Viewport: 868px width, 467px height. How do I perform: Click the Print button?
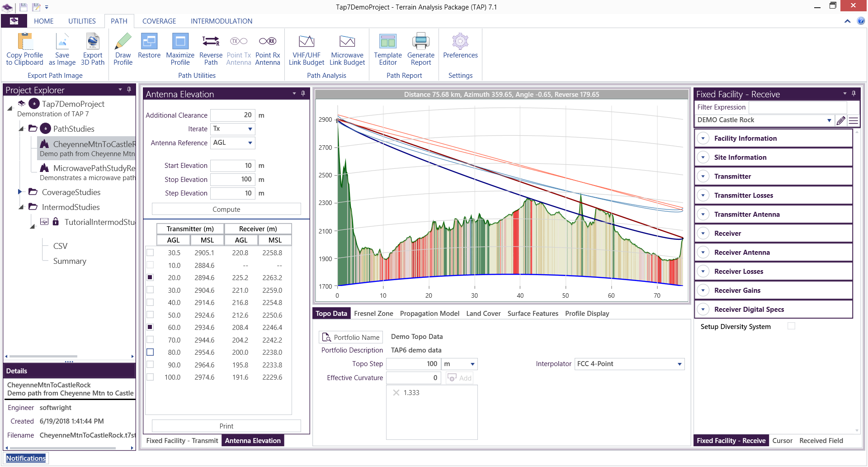[226, 426]
